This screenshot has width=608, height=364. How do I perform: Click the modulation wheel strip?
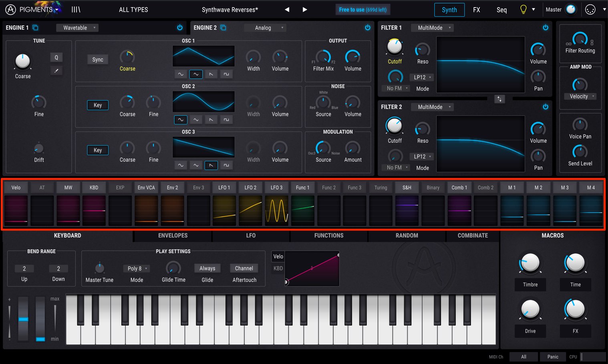click(40, 319)
